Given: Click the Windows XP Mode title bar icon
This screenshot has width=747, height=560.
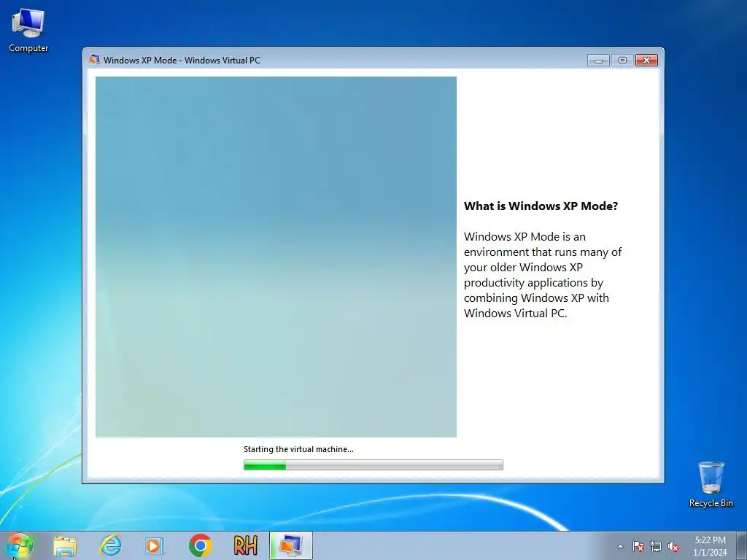Looking at the screenshot, I should (x=94, y=60).
